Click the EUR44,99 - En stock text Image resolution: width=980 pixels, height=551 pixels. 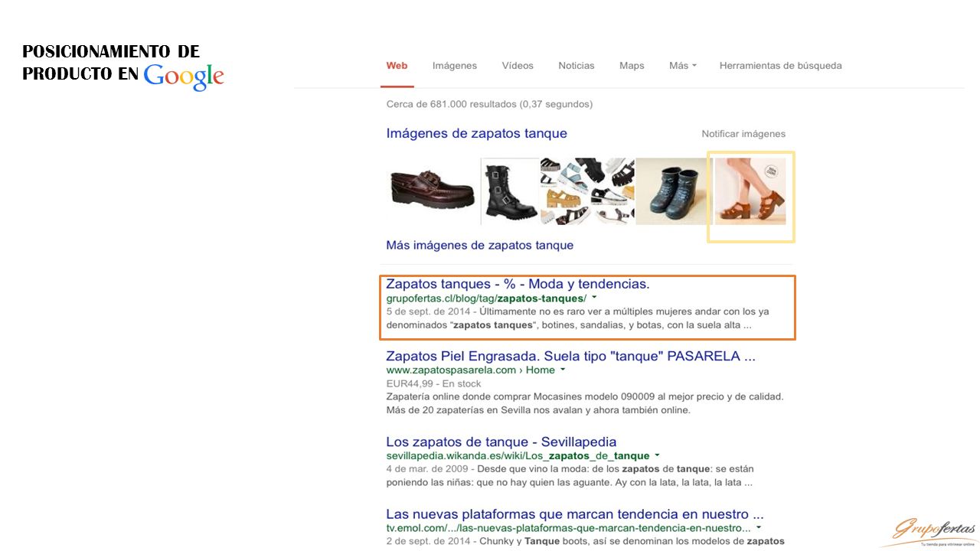[x=434, y=383]
